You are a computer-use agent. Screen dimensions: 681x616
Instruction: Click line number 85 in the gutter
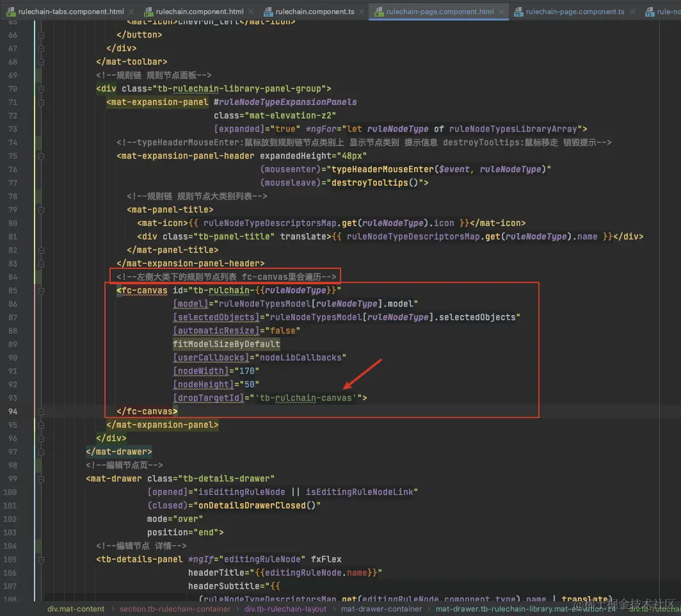click(x=12, y=291)
